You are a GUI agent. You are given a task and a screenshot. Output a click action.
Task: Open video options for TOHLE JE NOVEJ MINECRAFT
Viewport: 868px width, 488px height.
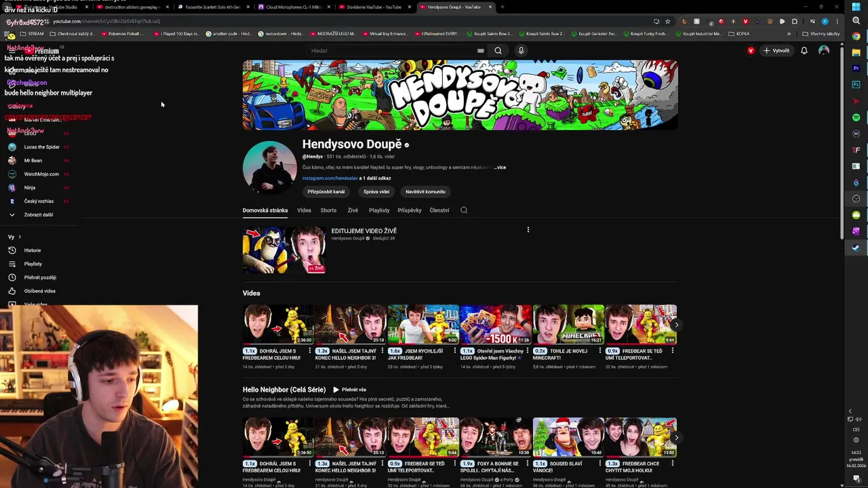[599, 350]
